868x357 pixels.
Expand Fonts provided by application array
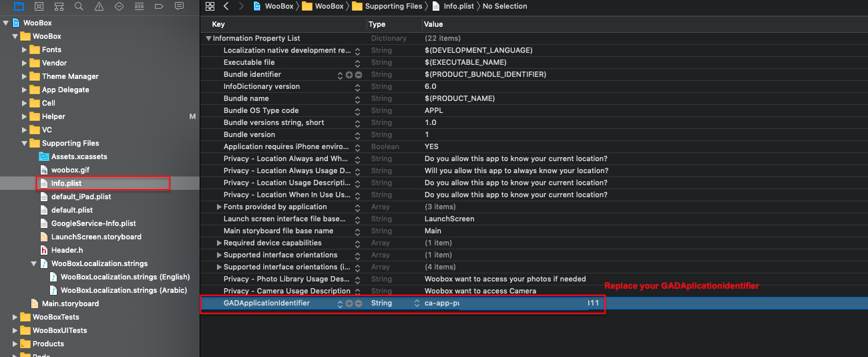219,207
